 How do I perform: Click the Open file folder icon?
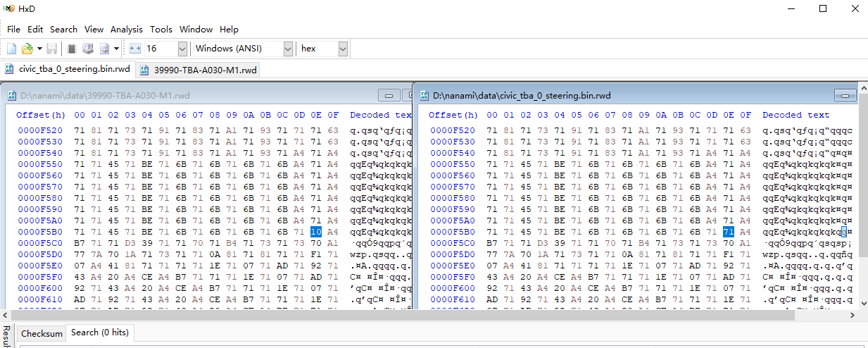pyautogui.click(x=27, y=49)
